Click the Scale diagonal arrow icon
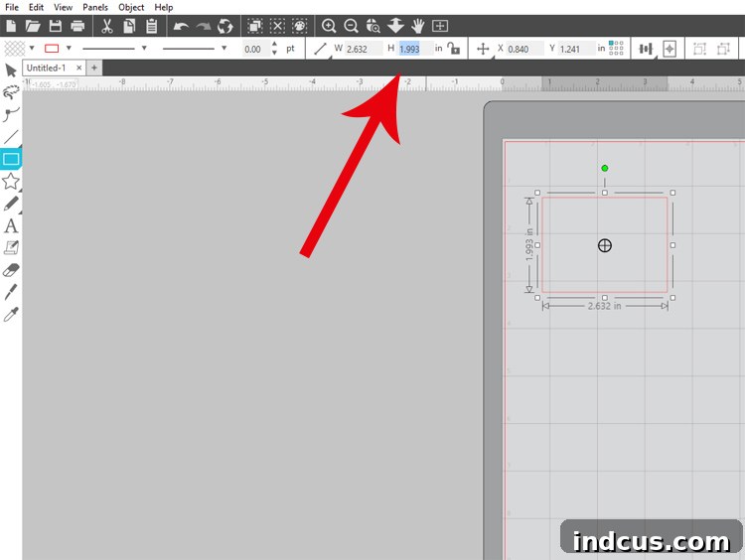745x560 pixels. coord(320,49)
